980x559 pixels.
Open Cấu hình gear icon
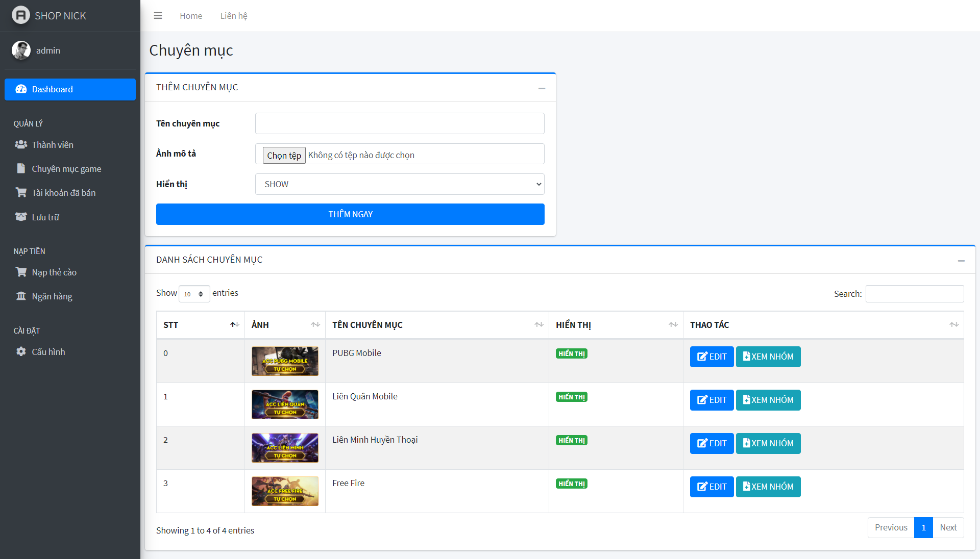(x=21, y=352)
